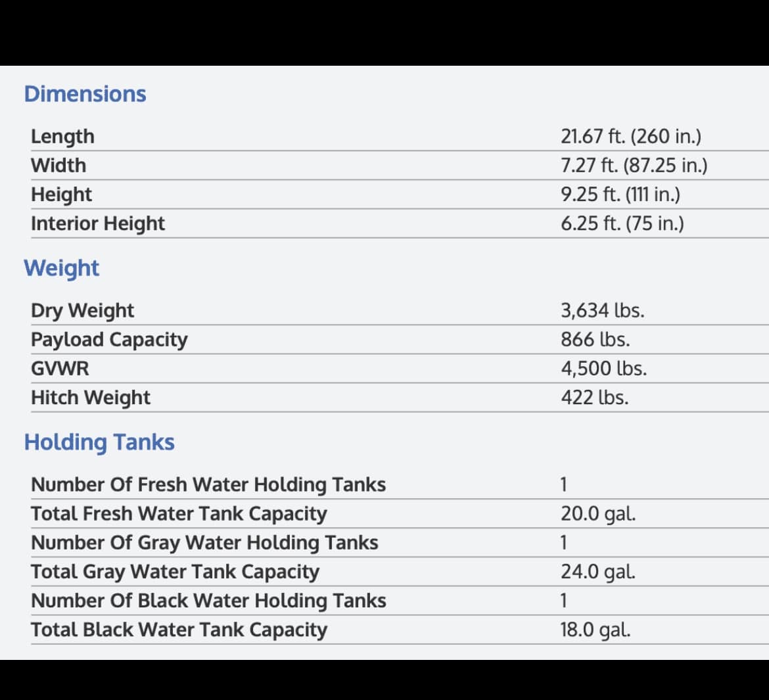The image size is (769, 700).
Task: Click Total Fresh Water Tank Capacity label
Action: (x=179, y=513)
